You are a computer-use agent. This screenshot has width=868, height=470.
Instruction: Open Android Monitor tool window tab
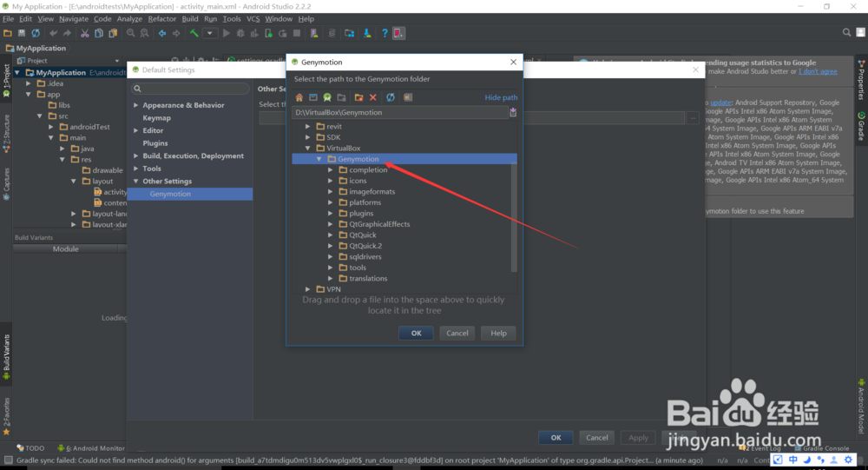(91, 448)
